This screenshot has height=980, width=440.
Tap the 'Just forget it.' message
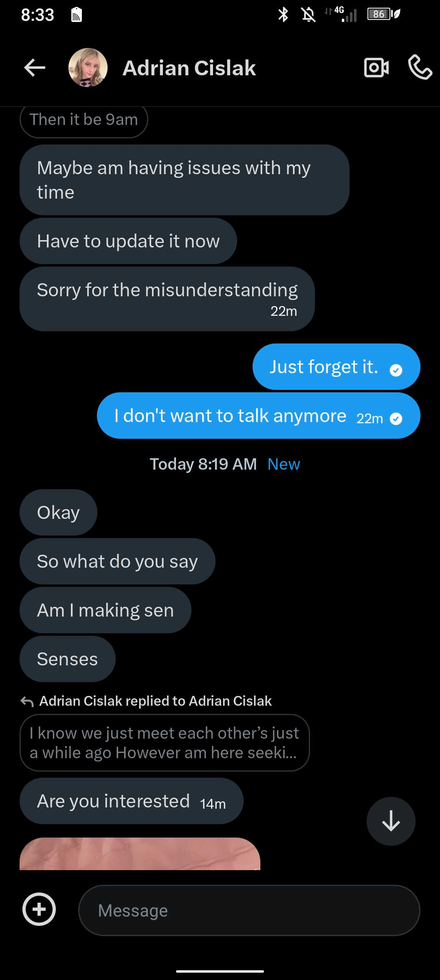(x=336, y=367)
